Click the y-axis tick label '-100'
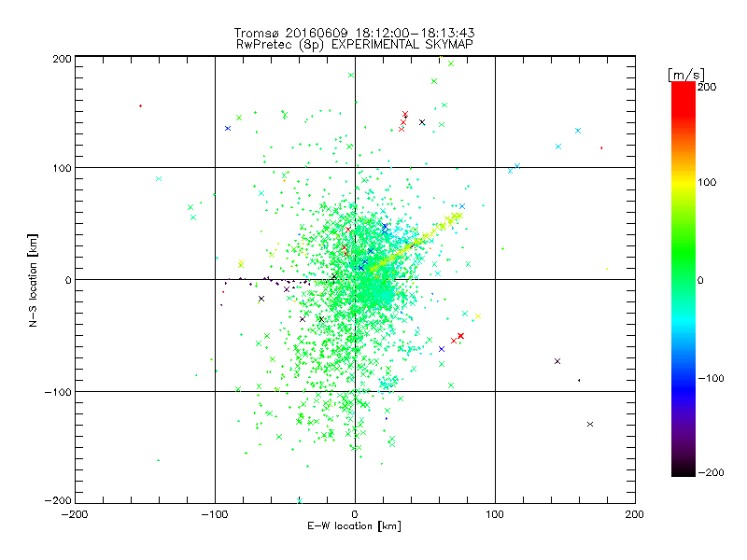Screen dimensions: 747x560 click(58, 392)
